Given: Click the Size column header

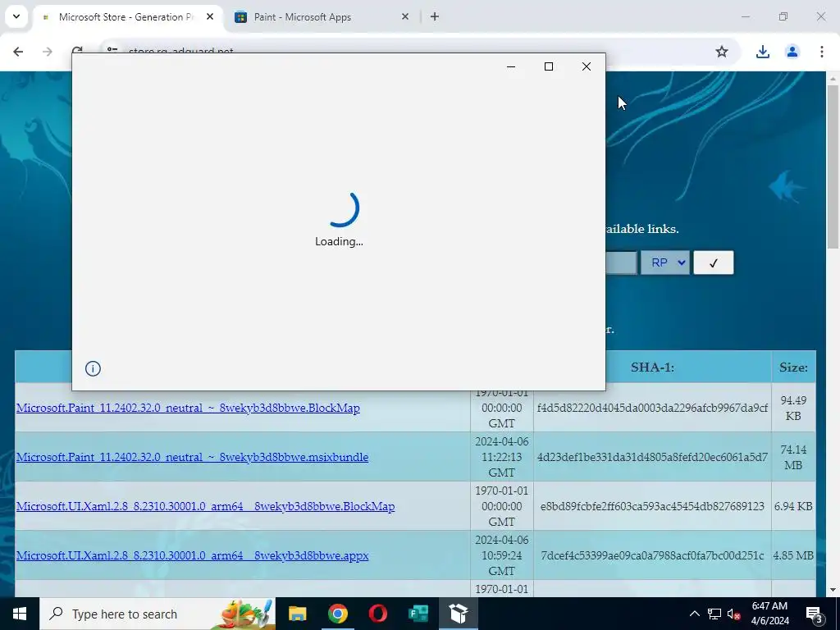Looking at the screenshot, I should click(793, 367).
